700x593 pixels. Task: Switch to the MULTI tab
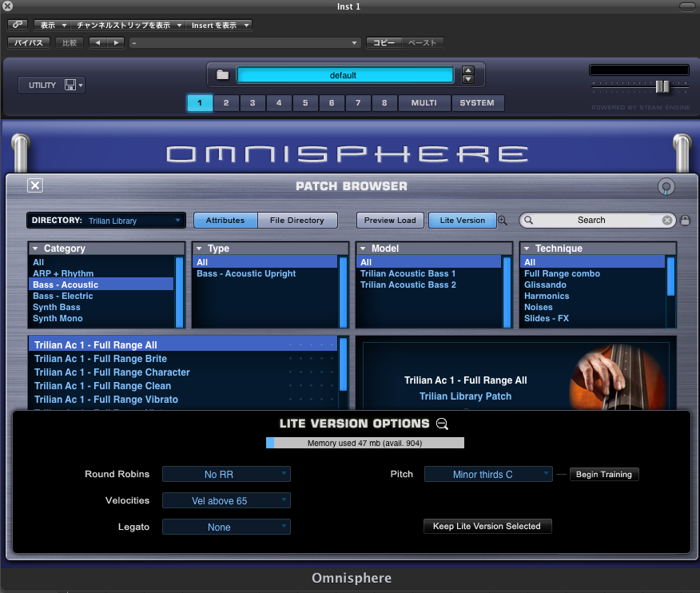424,103
